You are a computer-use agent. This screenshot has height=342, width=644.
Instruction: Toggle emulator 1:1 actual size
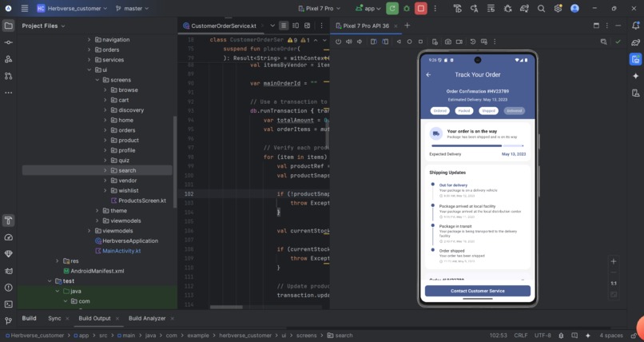(x=614, y=284)
